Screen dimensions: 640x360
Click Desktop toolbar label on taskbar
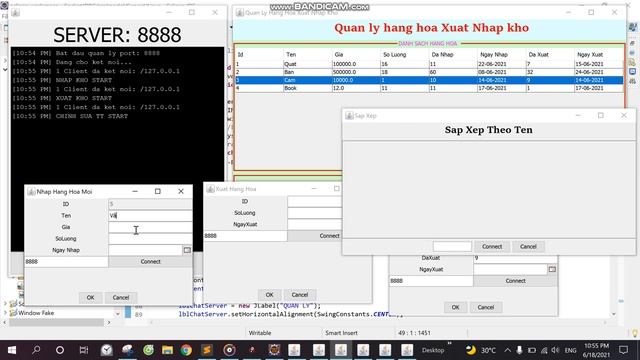pyautogui.click(x=433, y=350)
